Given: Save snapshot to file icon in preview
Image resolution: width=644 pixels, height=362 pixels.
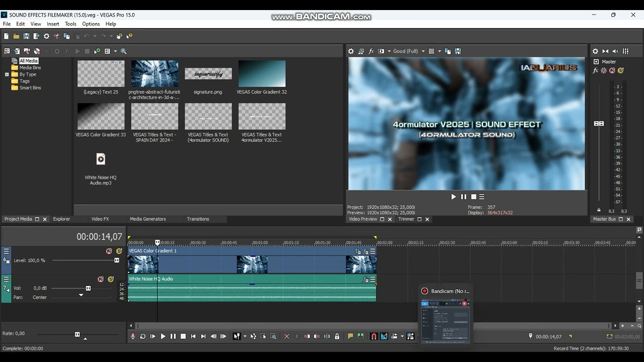Looking at the screenshot, I should click(458, 51).
